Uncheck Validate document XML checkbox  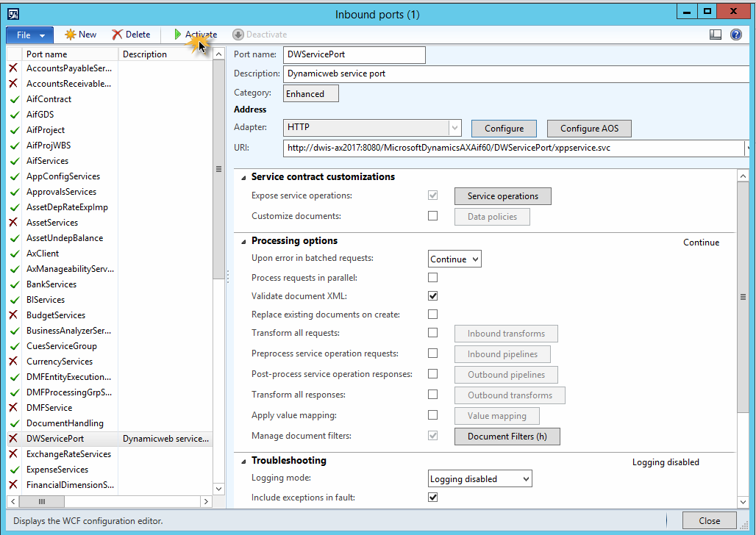pos(433,296)
